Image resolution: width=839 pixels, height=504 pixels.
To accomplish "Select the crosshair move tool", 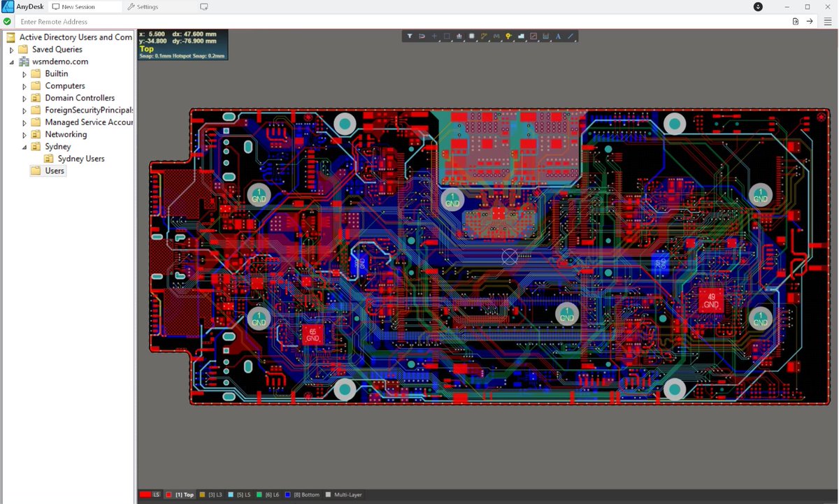I will (x=434, y=36).
